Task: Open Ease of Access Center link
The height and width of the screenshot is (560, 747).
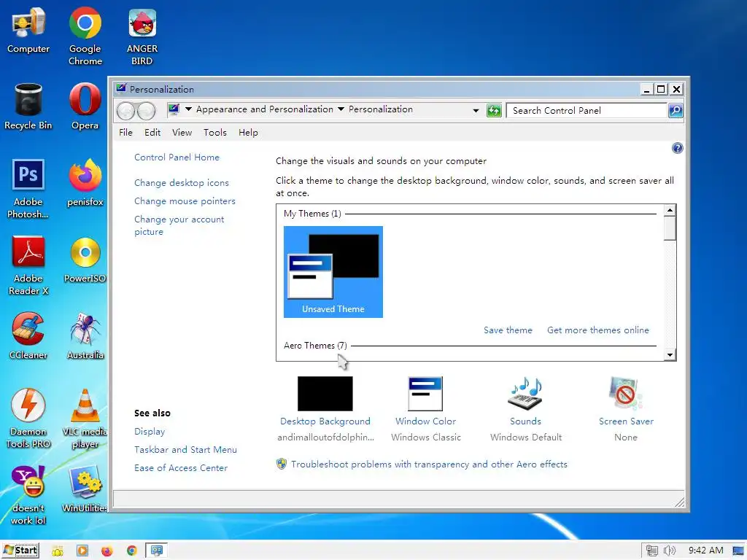Action: [181, 467]
